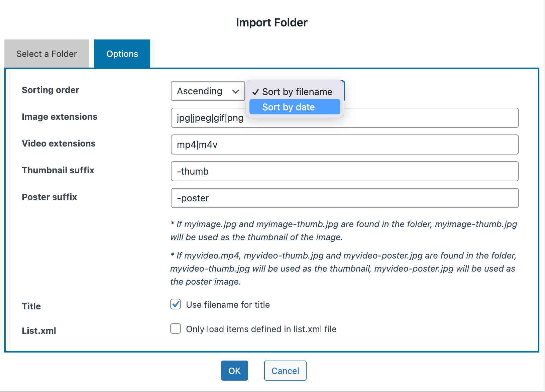Open the Sorting order dropdown
This screenshot has height=392, width=545.
pos(207,91)
